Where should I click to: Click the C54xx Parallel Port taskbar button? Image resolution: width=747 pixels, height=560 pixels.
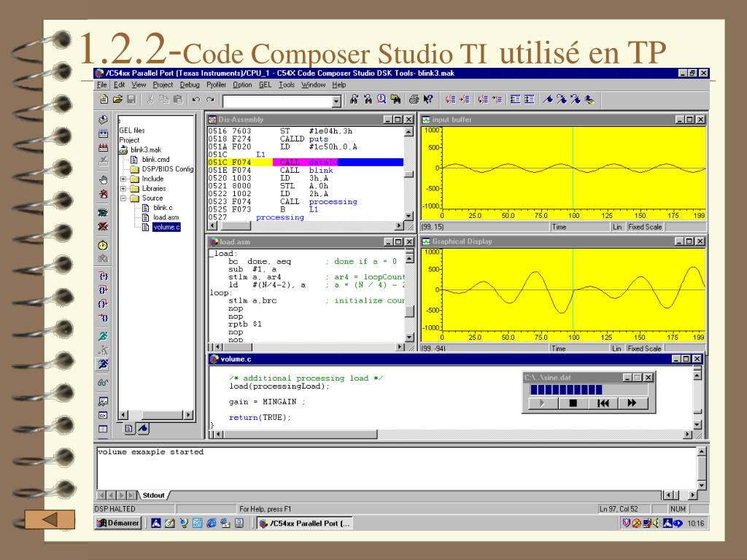point(306,524)
